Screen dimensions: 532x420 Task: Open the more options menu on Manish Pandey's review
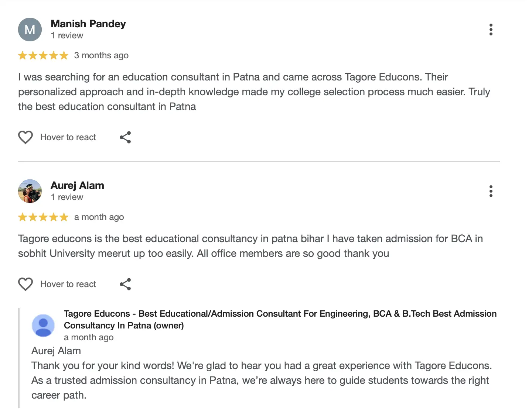click(x=491, y=30)
